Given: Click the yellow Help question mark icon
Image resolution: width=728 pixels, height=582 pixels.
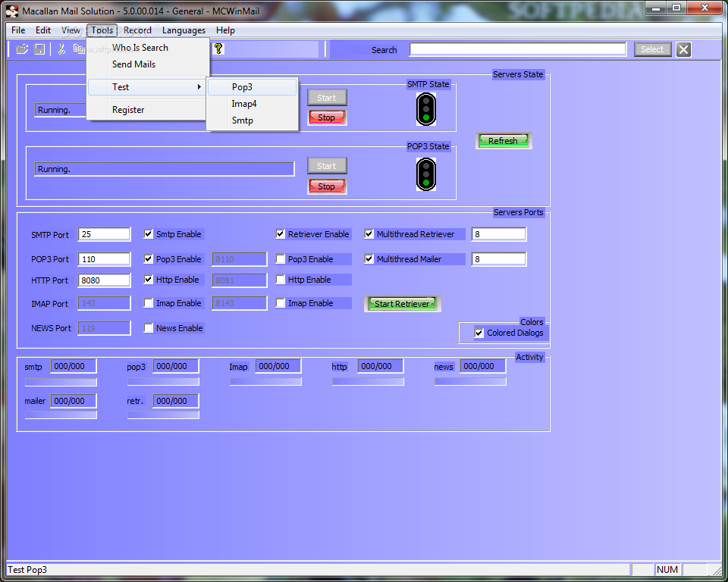Looking at the screenshot, I should pos(218,48).
